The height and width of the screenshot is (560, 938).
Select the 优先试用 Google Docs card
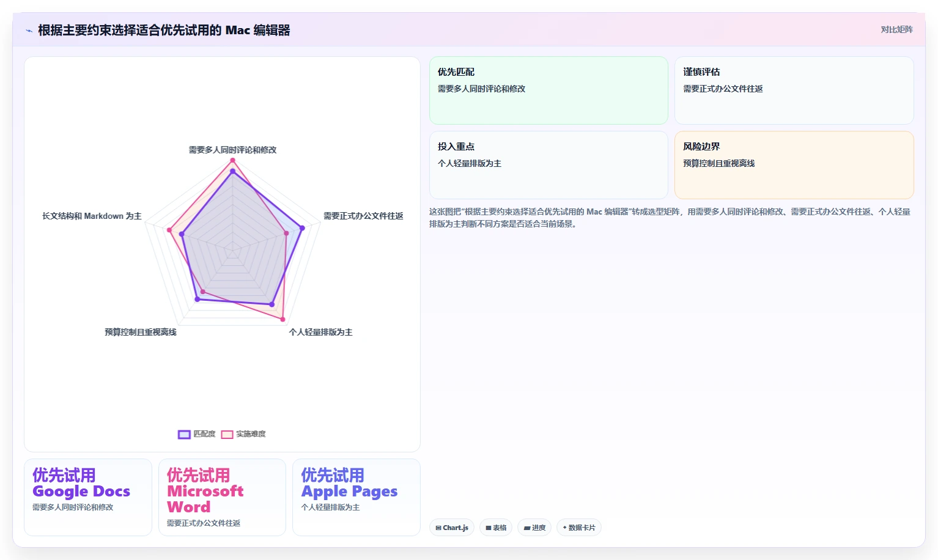point(88,497)
